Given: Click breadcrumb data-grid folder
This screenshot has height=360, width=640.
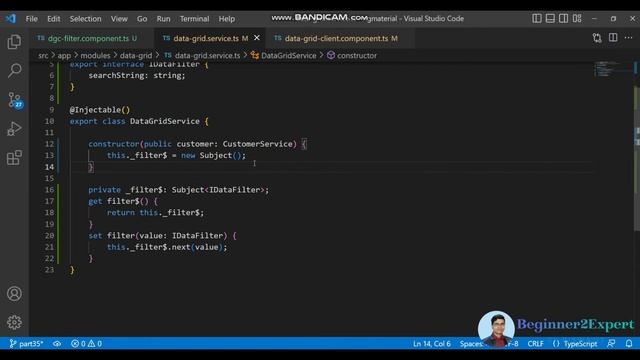Looking at the screenshot, I should (x=136, y=56).
